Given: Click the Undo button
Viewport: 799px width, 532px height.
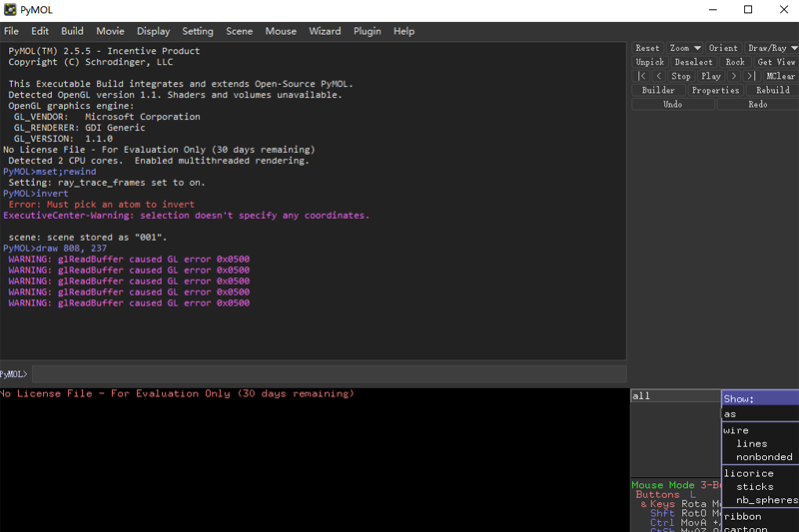Looking at the screenshot, I should click(x=672, y=105).
